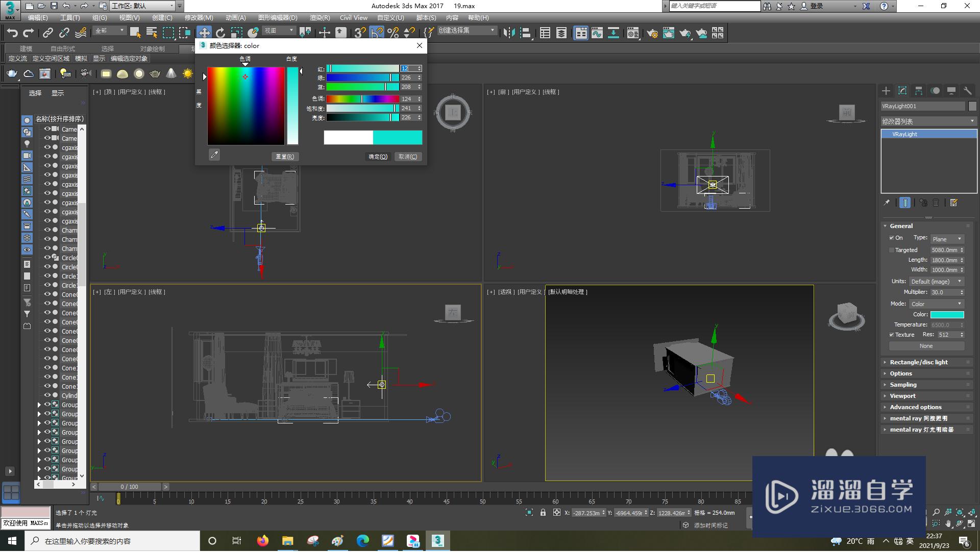Click the hue gradient color field
Screen dimensions: 980x552
tap(246, 106)
